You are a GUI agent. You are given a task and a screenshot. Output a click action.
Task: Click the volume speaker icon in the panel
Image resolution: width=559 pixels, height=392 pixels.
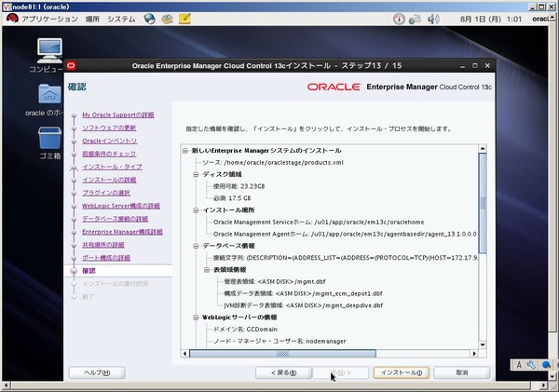(x=433, y=19)
